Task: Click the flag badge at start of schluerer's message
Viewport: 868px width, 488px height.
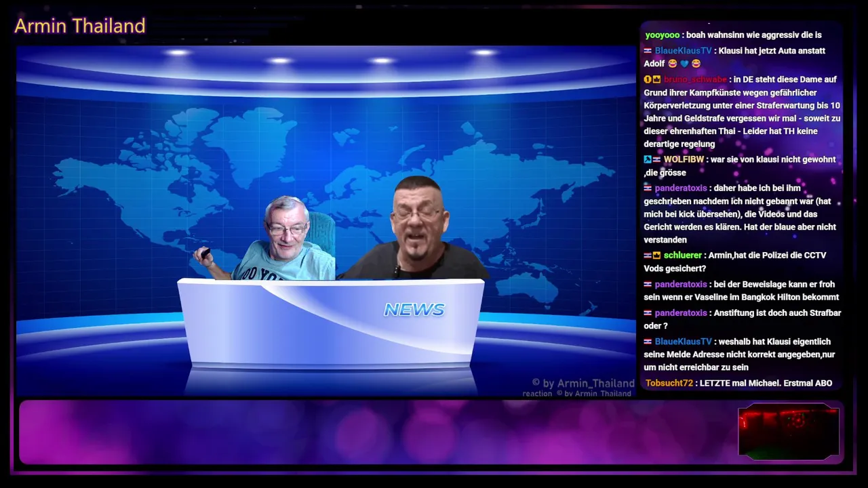Action: (648, 256)
